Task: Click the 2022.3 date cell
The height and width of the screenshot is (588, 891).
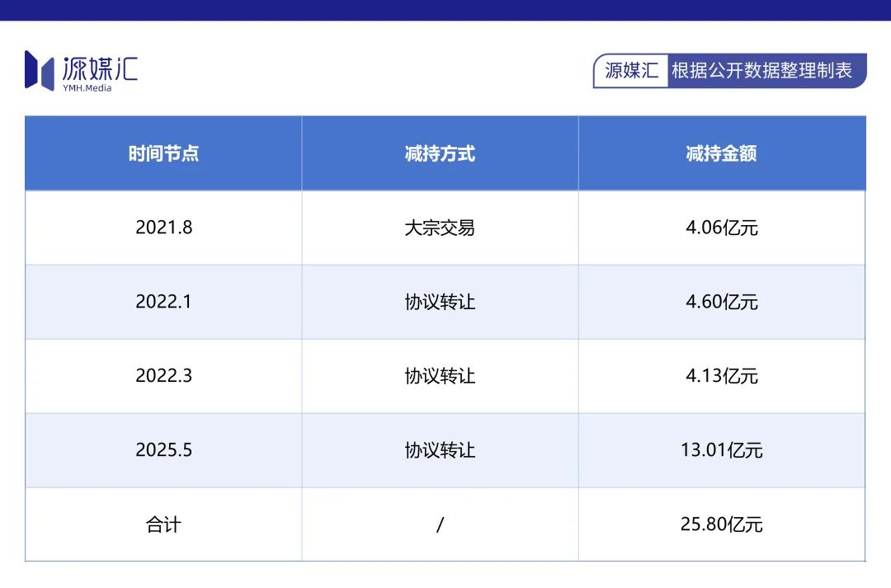Action: click(x=163, y=375)
